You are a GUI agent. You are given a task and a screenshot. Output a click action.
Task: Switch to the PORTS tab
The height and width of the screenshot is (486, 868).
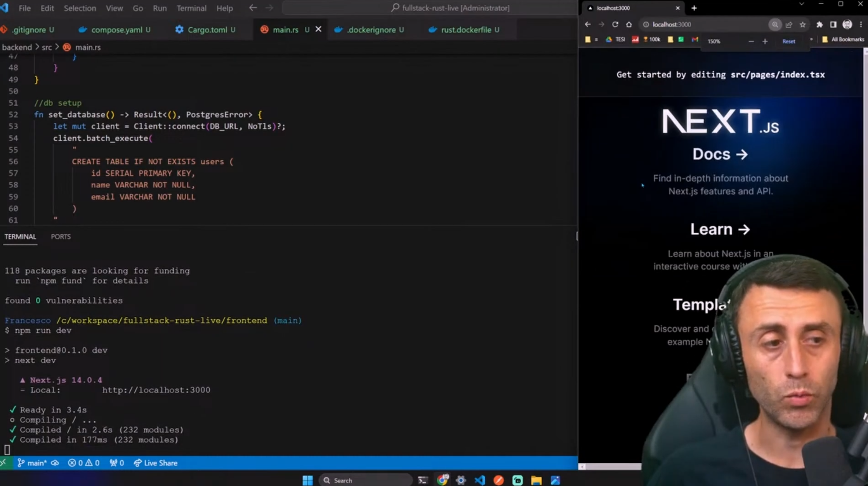61,237
